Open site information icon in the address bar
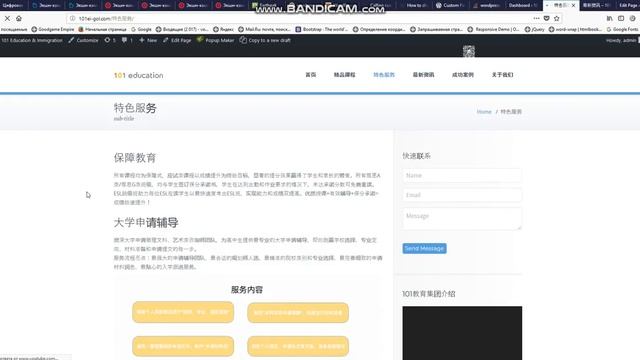The width and height of the screenshot is (640, 360). click(72, 18)
